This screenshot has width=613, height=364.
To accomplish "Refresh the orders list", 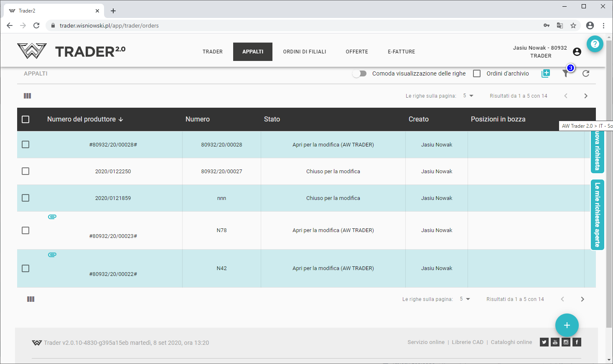I will [x=586, y=73].
